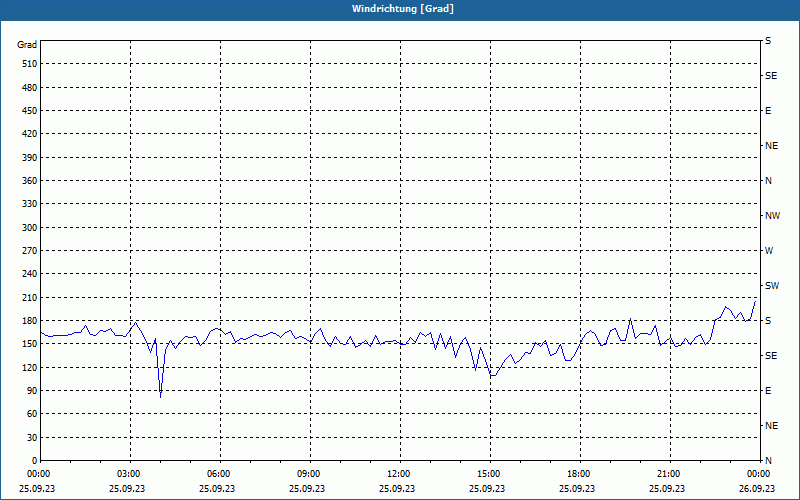Click the 25.09.23 date under 12:00

point(397,488)
